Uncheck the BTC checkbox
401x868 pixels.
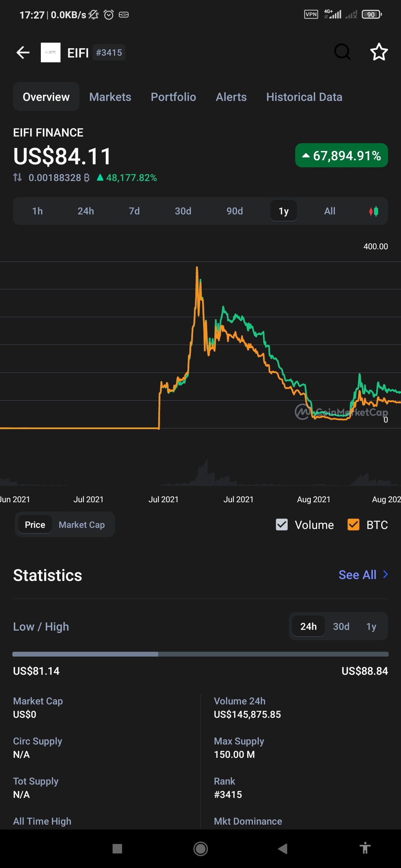pos(353,525)
